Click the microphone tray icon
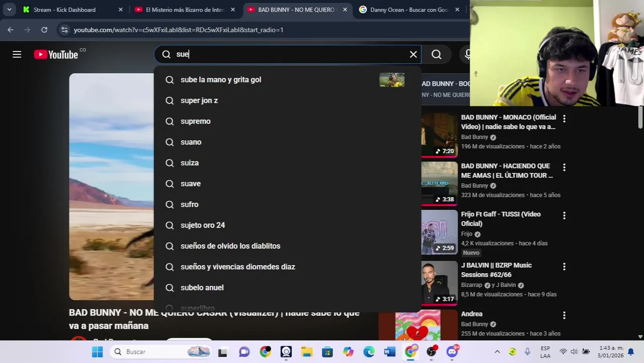 tap(527, 352)
